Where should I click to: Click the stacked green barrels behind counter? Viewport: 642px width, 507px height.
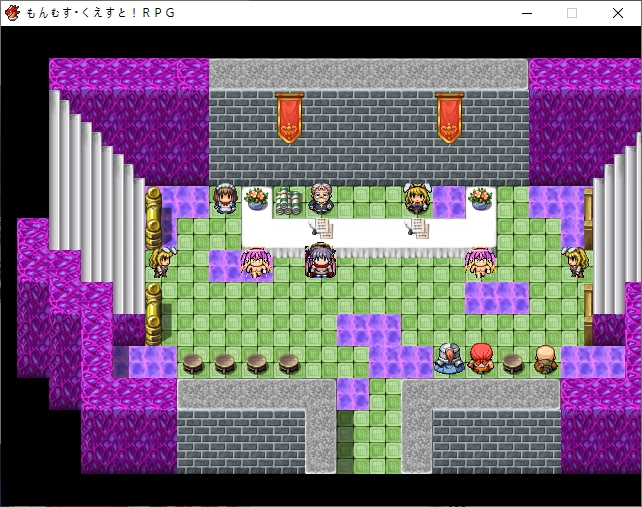click(x=289, y=201)
